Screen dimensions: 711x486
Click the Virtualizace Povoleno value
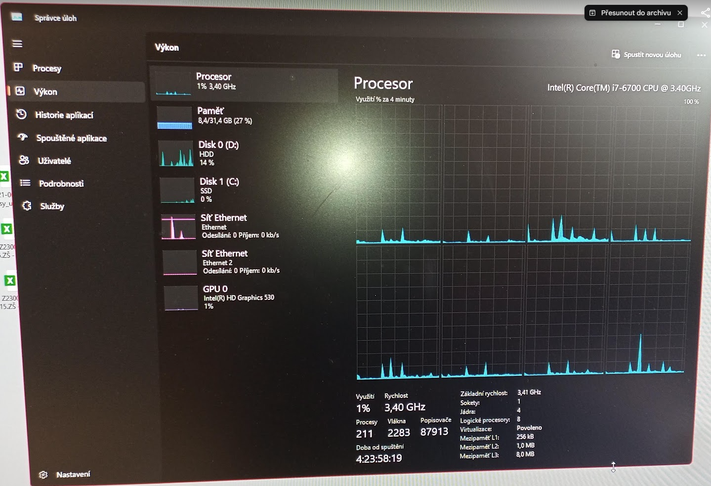(529, 428)
